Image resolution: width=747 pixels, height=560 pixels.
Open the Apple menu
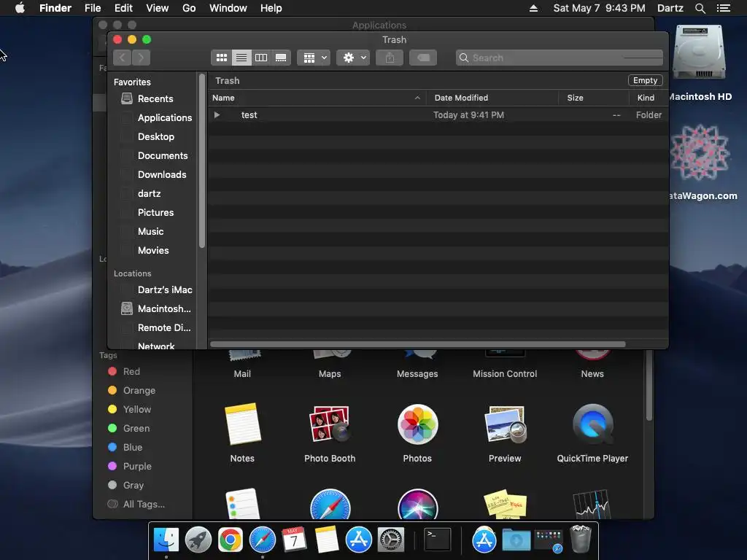coord(20,8)
